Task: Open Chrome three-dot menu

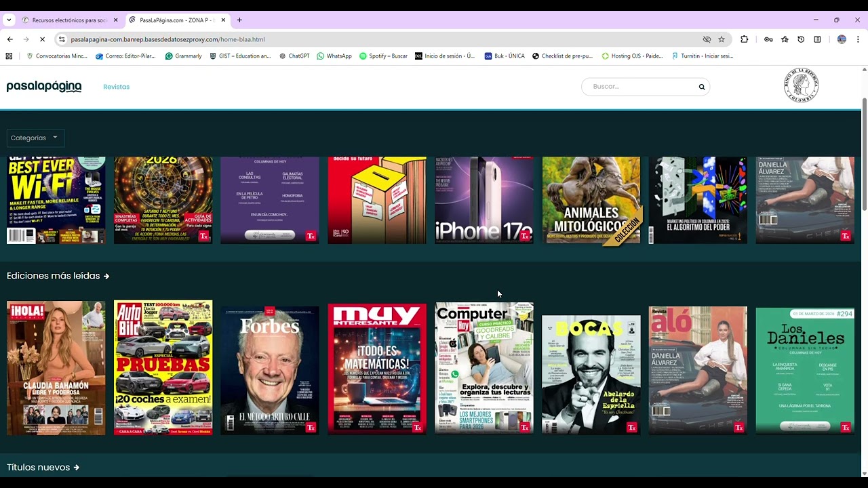Action: click(x=858, y=39)
